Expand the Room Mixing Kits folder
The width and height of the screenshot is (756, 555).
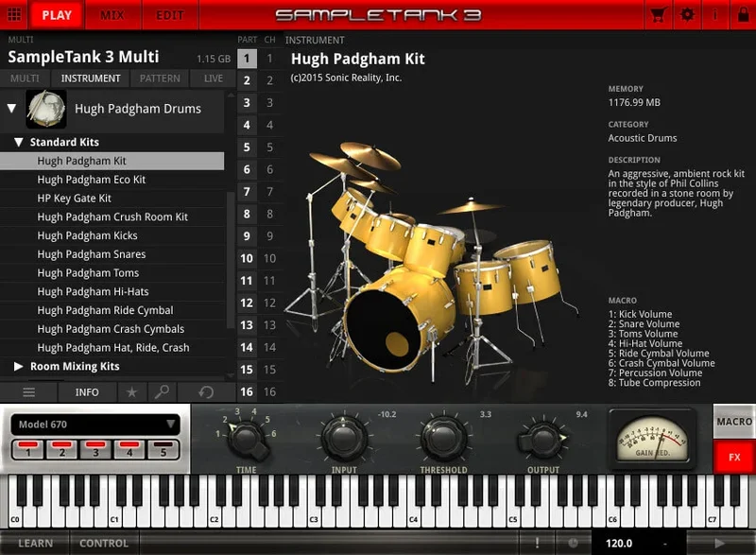[18, 367]
